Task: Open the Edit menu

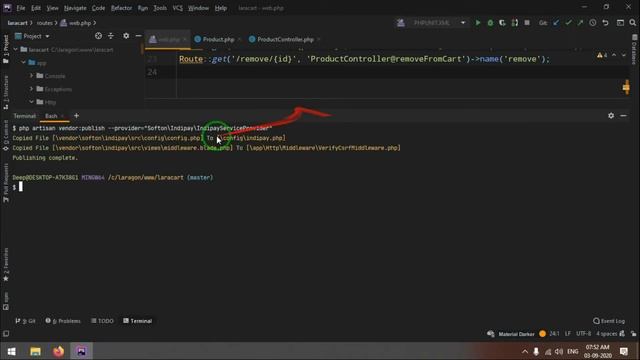Action: click(36, 8)
